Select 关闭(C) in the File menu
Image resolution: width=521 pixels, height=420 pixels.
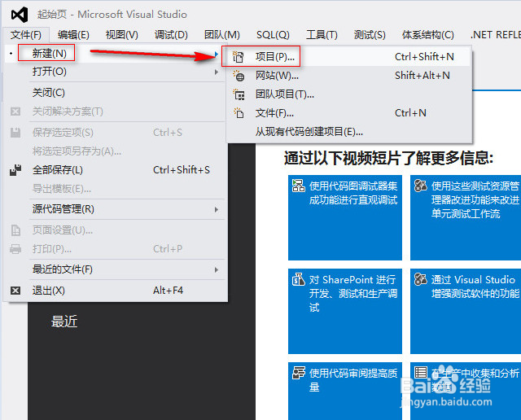[x=116, y=92]
